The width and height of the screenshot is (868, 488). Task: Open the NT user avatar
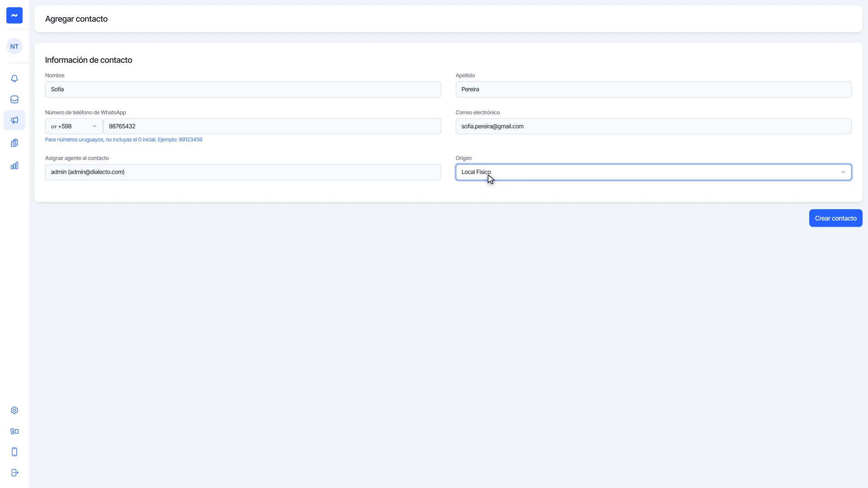14,46
